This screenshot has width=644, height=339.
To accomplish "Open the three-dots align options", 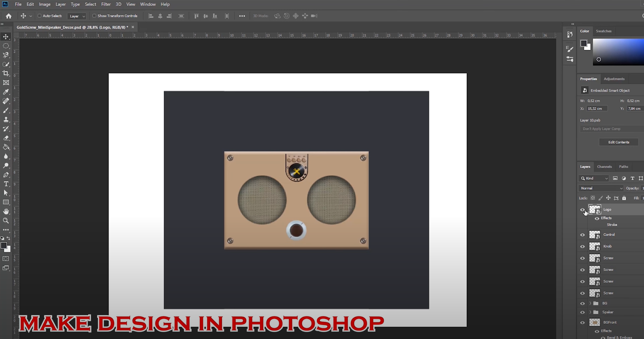I will tap(242, 16).
